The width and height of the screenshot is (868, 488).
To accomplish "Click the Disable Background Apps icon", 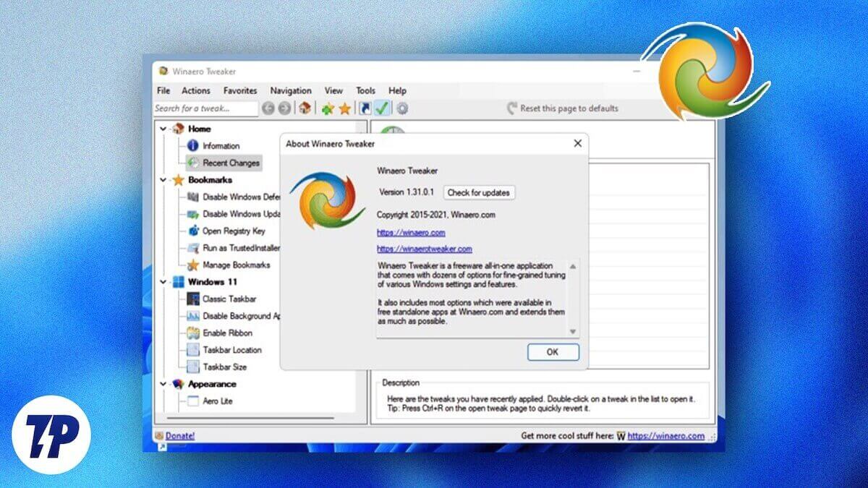I will (x=193, y=316).
